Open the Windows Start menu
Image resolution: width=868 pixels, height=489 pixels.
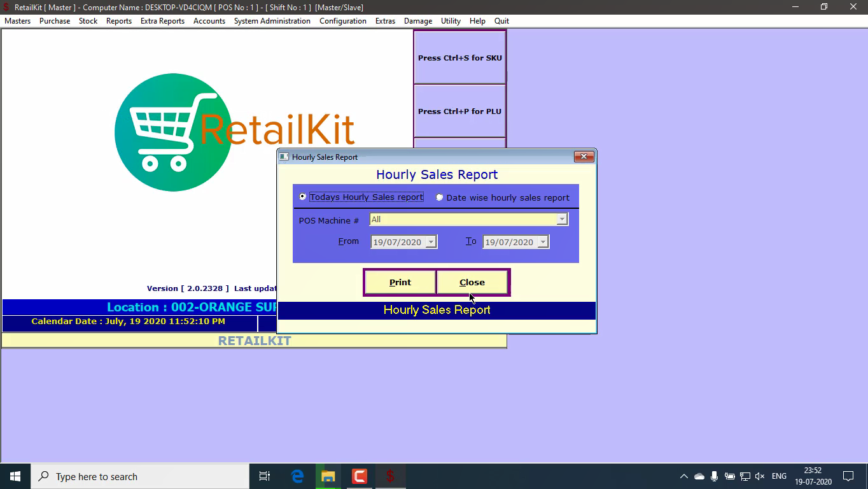click(x=15, y=476)
